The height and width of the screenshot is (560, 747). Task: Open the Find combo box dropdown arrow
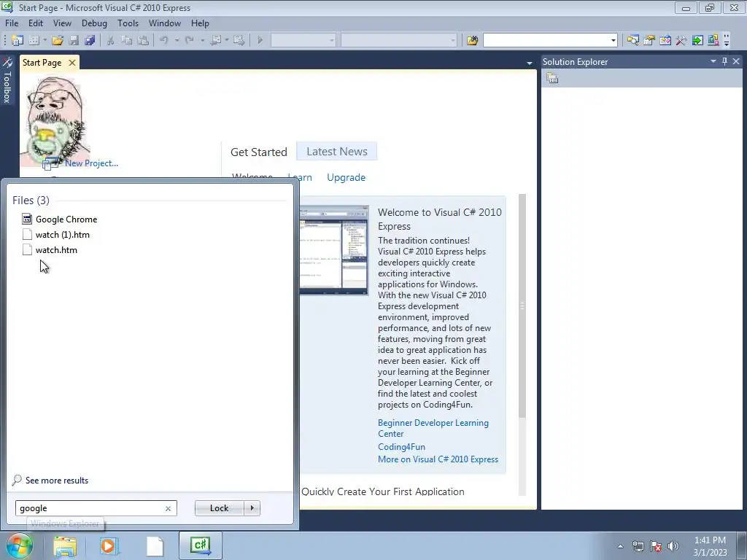pyautogui.click(x=613, y=41)
